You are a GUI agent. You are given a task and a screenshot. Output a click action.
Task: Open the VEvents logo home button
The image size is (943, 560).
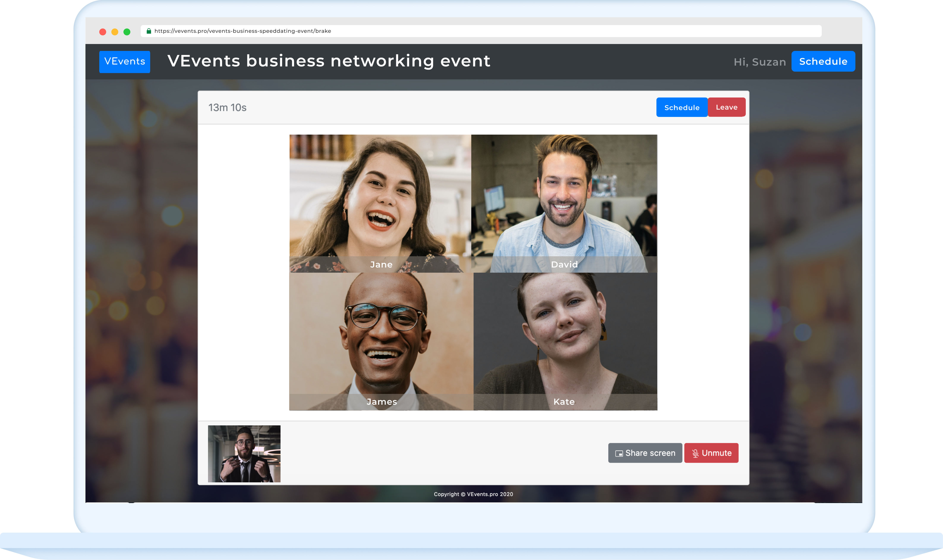click(x=125, y=61)
